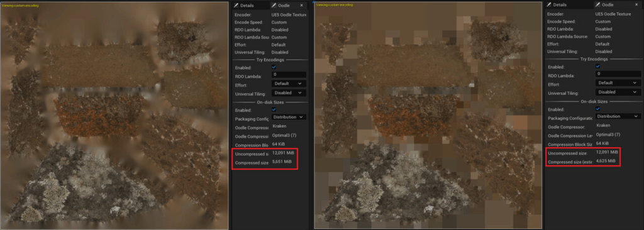Close the Oodle tab in right panel
Viewport: 644px width, 230px height.
pyautogui.click(x=636, y=4)
